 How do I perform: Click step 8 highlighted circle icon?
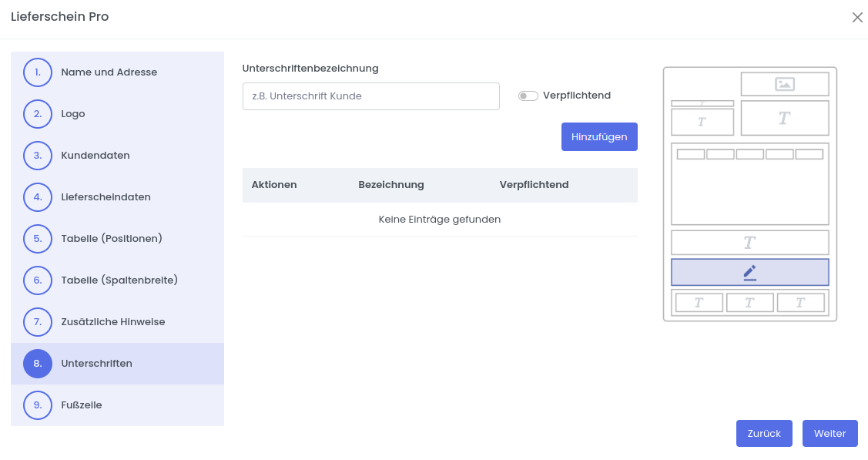point(38,364)
